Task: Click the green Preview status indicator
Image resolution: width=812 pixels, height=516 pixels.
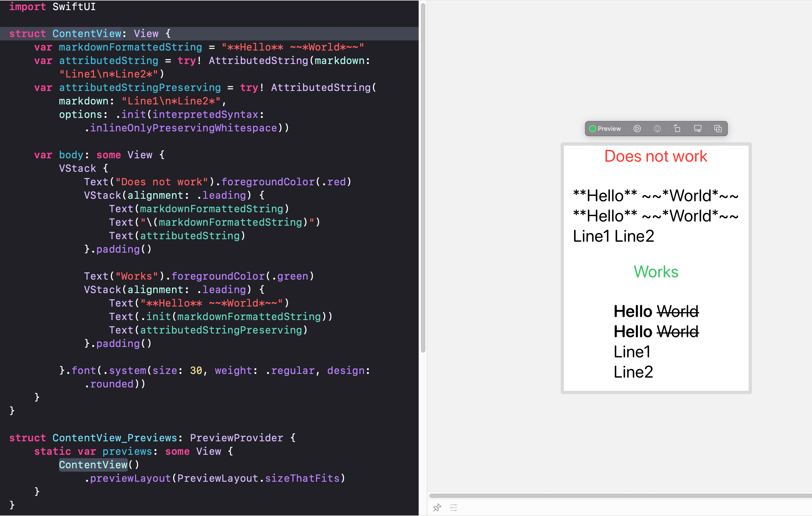Action: pyautogui.click(x=592, y=129)
